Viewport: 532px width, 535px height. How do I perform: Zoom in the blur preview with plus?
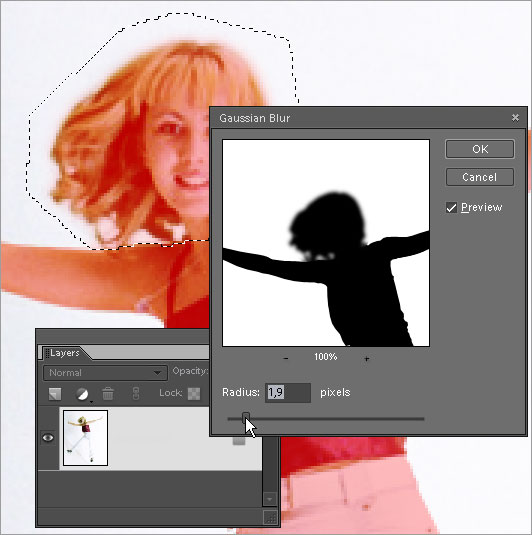coord(366,359)
